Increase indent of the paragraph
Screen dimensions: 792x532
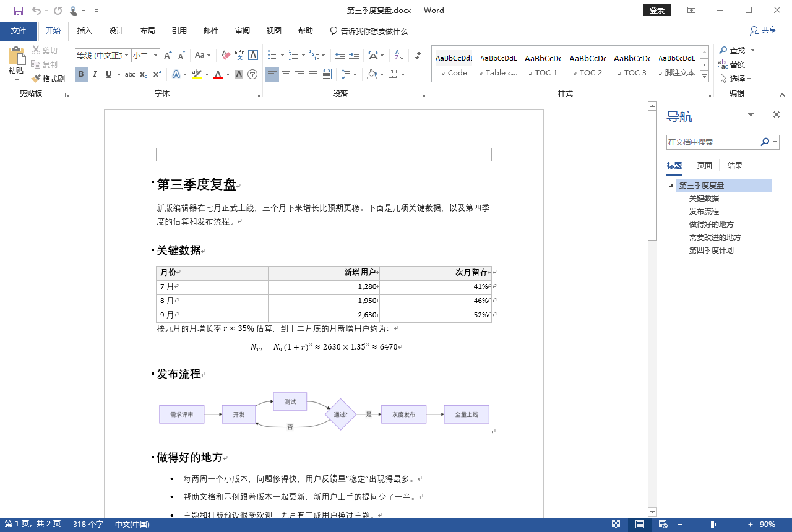click(x=354, y=55)
